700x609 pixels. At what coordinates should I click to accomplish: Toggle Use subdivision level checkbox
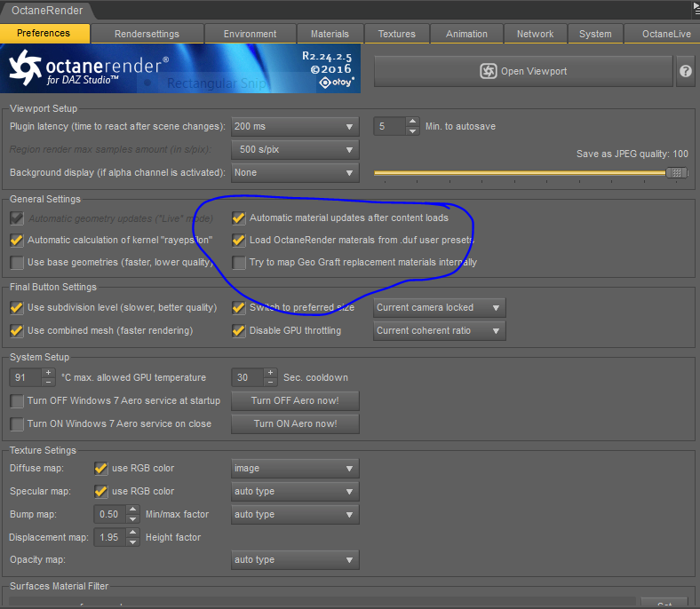[x=17, y=308]
